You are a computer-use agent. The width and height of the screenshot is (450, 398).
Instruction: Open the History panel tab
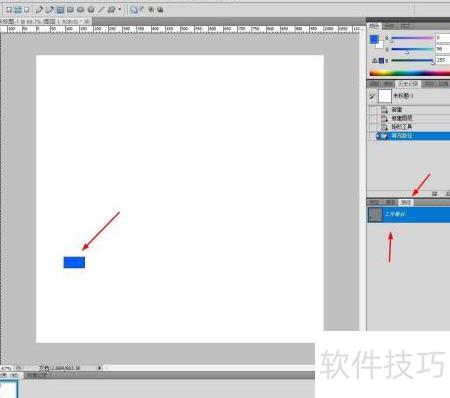[408, 84]
